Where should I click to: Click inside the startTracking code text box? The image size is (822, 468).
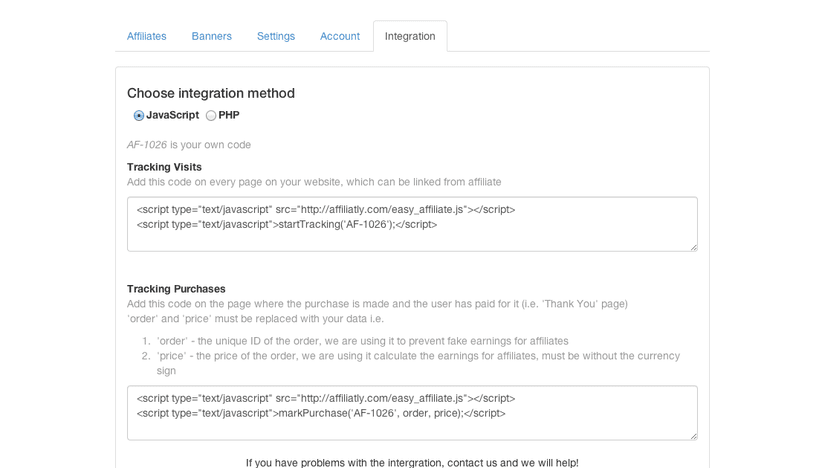click(x=411, y=224)
